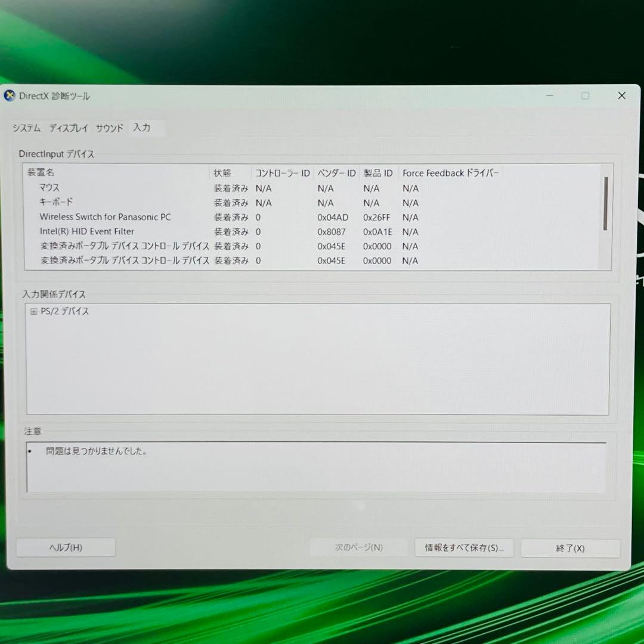Viewport: 644px width, 644px height.
Task: Click the 装置名 column header
Action: point(41,173)
